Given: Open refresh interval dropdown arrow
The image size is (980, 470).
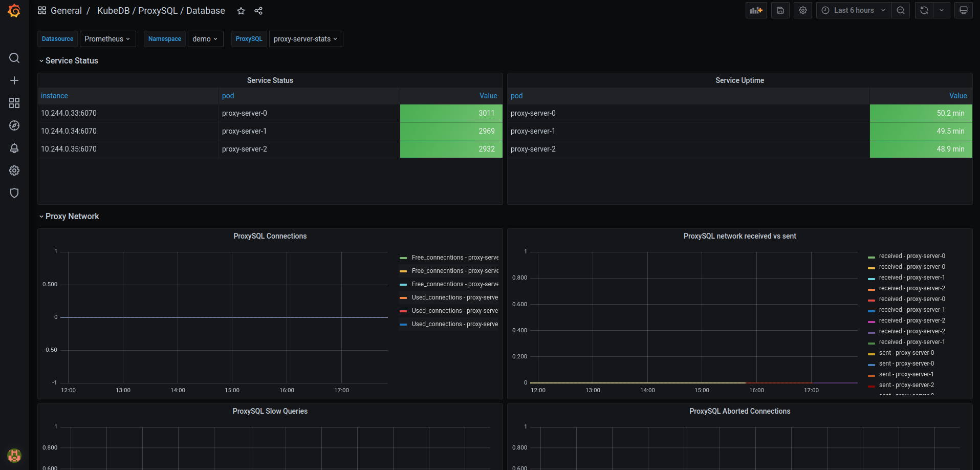Looking at the screenshot, I should tap(942, 10).
